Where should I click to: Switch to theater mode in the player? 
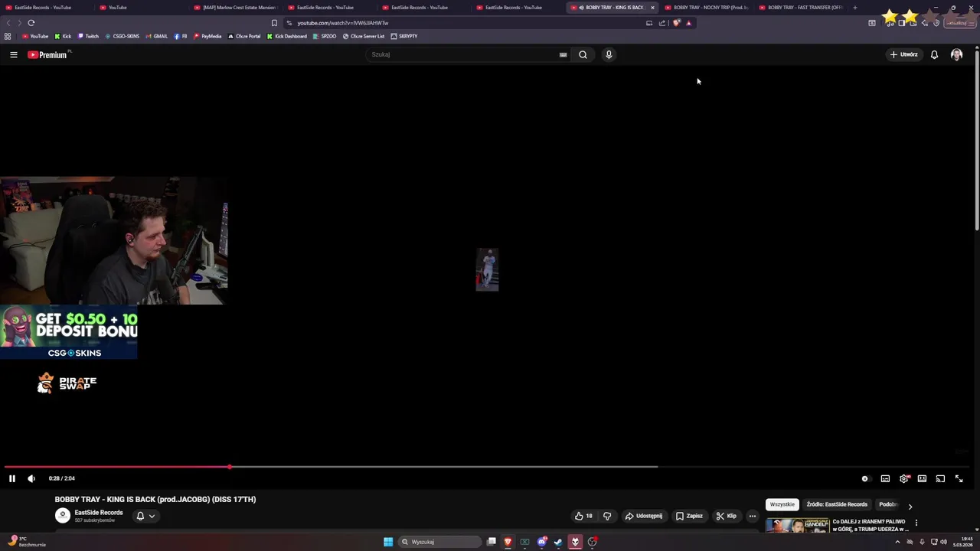point(922,478)
